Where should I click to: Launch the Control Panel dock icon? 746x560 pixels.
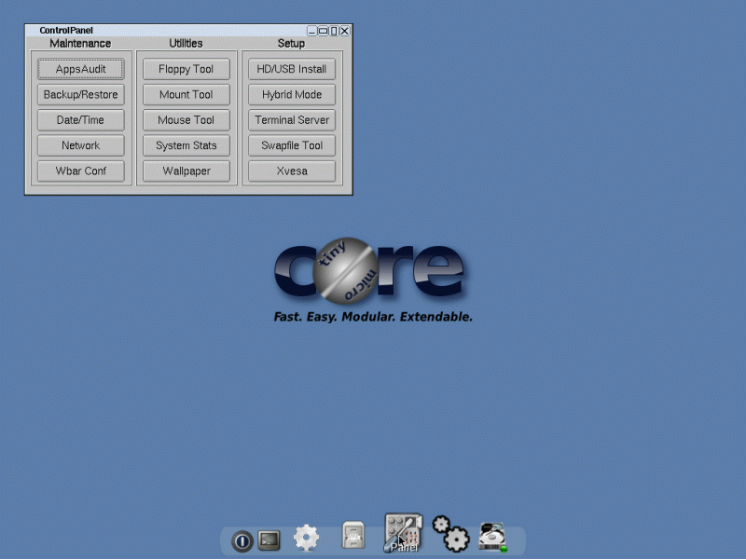click(403, 532)
